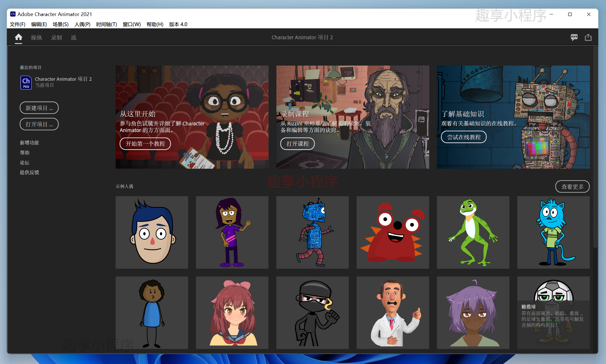Minimize the Character Animator window
Viewport: 606px width, 364px height.
pyautogui.click(x=551, y=14)
